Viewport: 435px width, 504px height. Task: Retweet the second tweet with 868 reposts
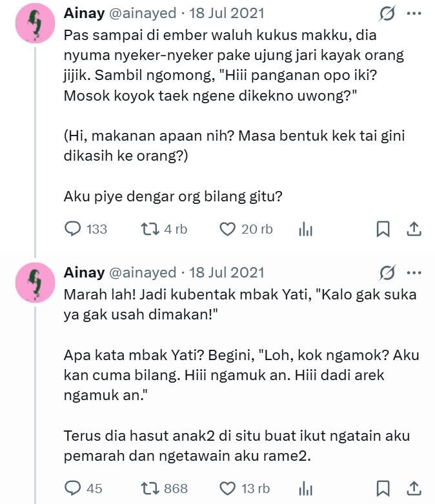point(148,488)
